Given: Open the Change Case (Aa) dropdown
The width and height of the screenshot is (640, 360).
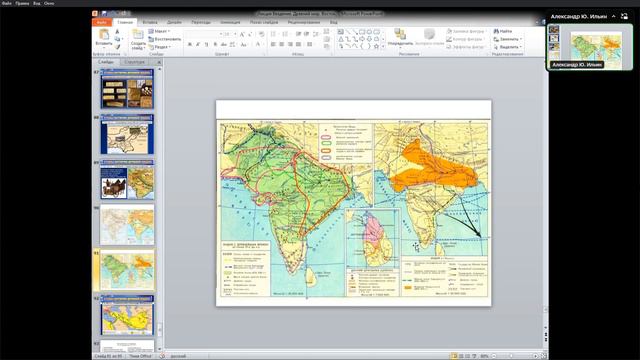Looking at the screenshot, I should [x=244, y=44].
